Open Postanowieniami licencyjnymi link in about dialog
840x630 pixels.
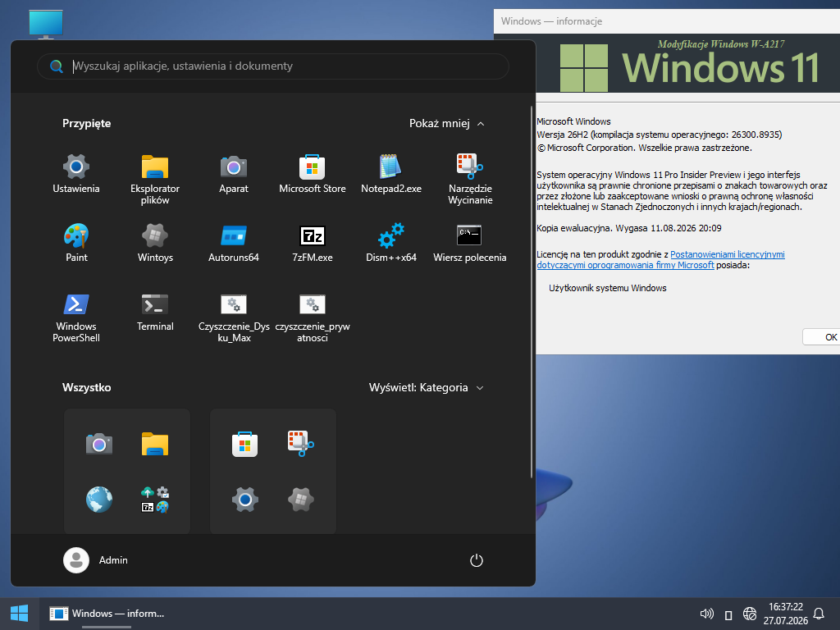[x=727, y=254]
